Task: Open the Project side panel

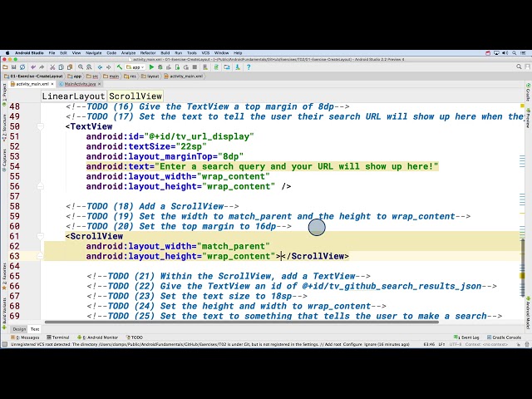Action: (4, 94)
